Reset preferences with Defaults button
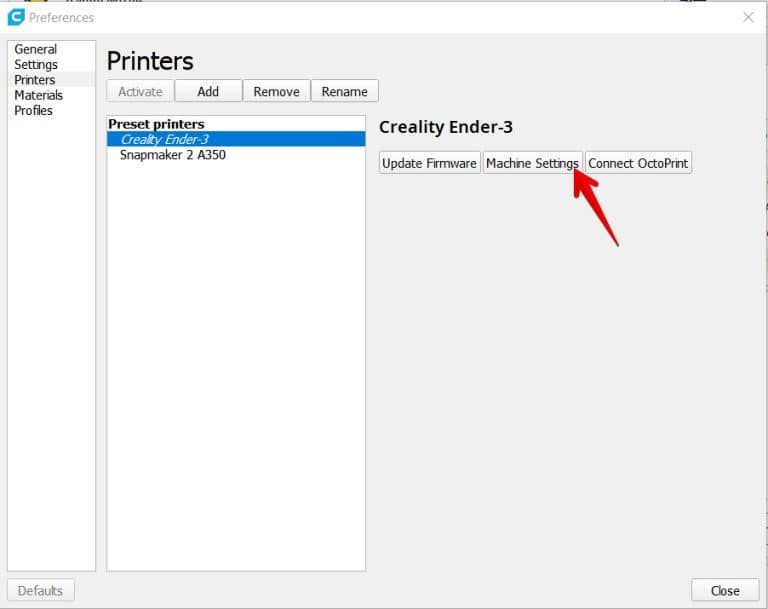Viewport: 768px width, 609px height. point(41,590)
